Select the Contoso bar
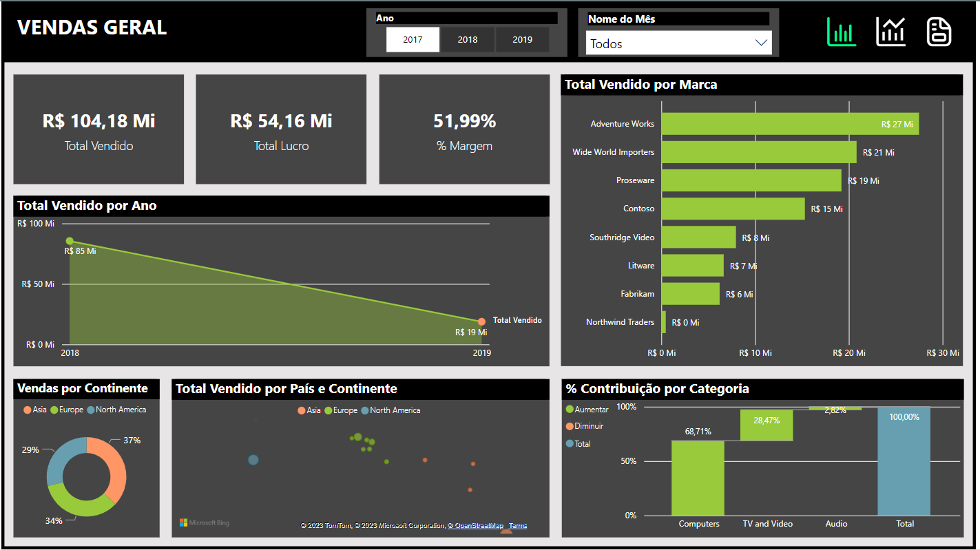Screen dimensions: 980x550 coord(733,209)
